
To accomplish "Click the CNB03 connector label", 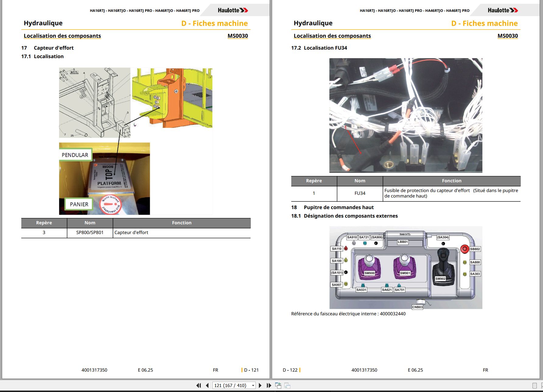I will [417, 307].
